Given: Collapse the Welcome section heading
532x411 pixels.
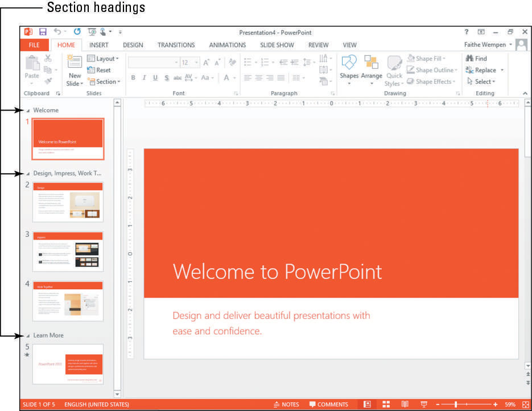Looking at the screenshot, I should click(28, 110).
